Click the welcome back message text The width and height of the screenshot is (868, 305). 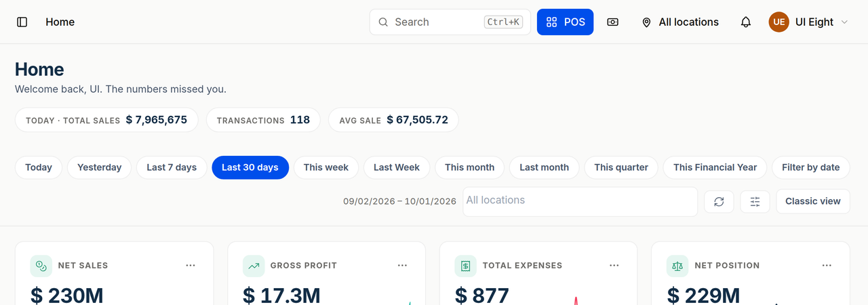121,89
